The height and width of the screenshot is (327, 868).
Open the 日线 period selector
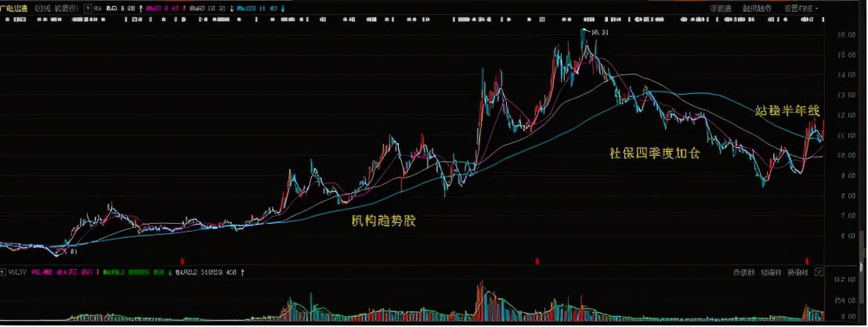41,8
